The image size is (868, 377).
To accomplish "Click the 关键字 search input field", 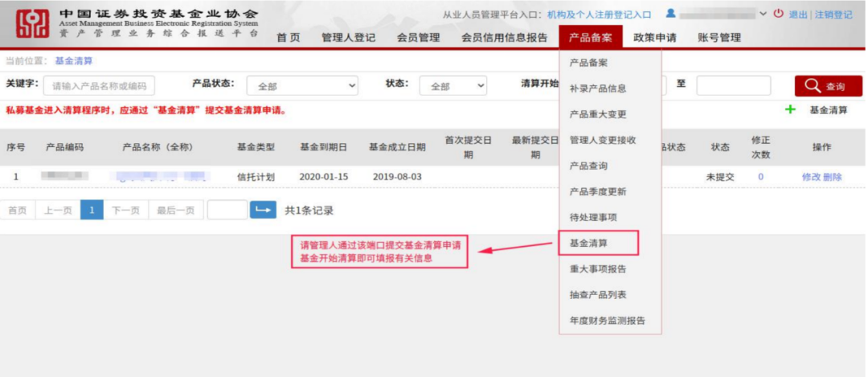I will pos(99,86).
